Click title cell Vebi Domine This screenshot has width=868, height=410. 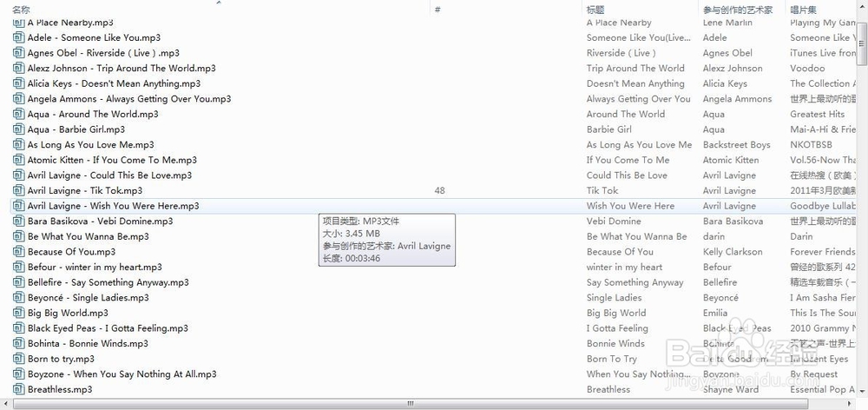click(x=614, y=221)
